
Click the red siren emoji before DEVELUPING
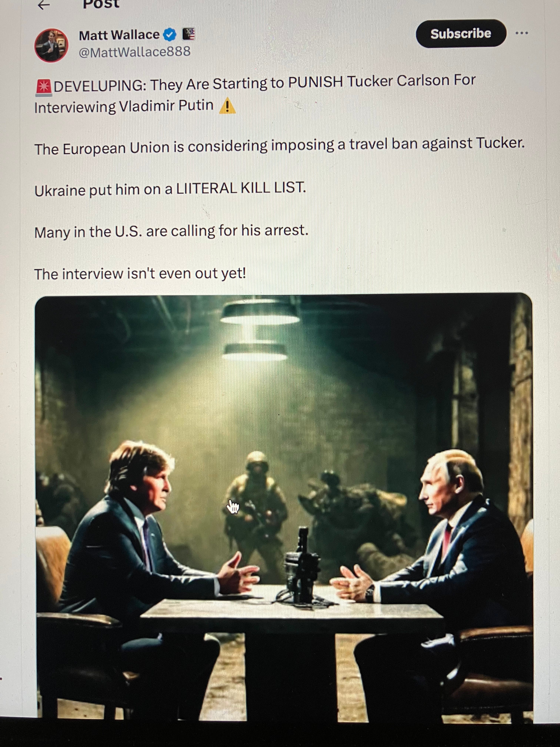click(43, 87)
